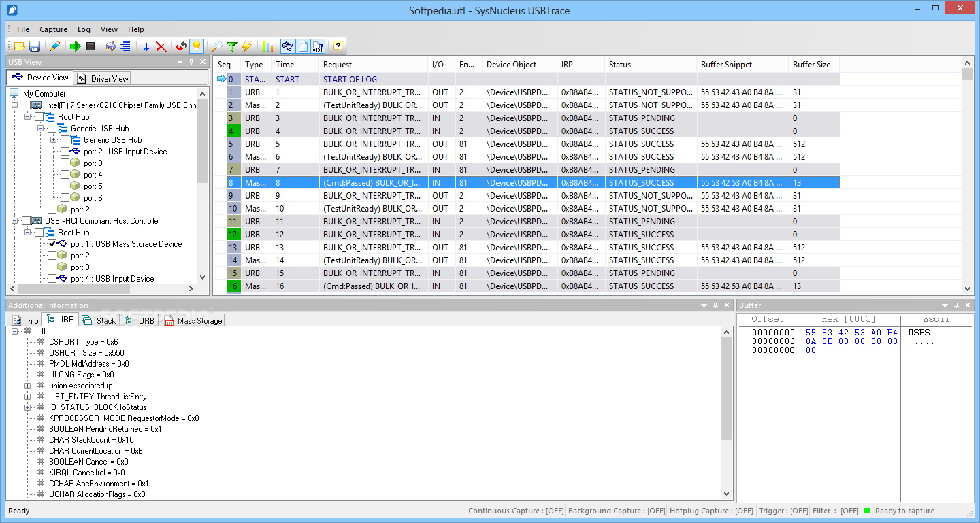Open the USB View panel dropdown arrow
The height and width of the screenshot is (523, 980).
pyautogui.click(x=180, y=62)
